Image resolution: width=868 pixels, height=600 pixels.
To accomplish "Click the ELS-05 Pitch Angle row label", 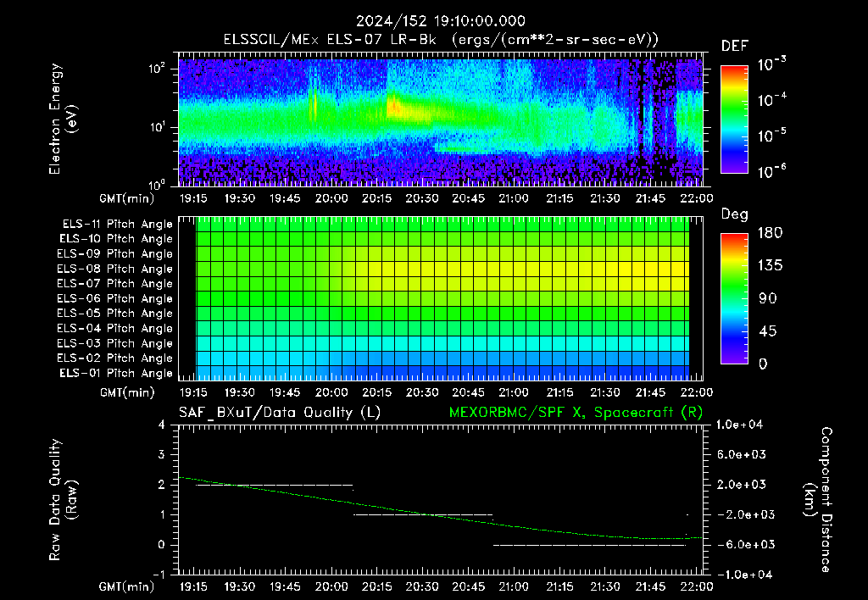I will click(115, 314).
